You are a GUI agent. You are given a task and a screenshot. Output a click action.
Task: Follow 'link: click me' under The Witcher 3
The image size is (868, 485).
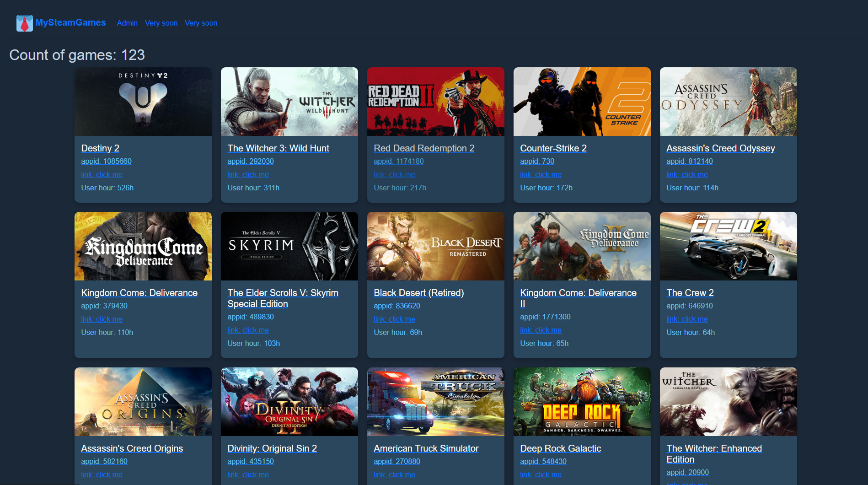point(248,175)
